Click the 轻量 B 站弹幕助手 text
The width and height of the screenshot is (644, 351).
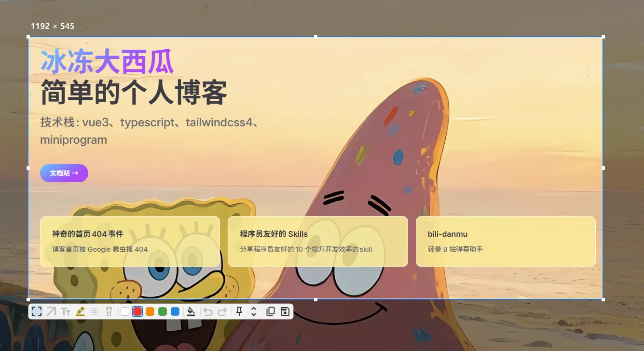pyautogui.click(x=455, y=249)
